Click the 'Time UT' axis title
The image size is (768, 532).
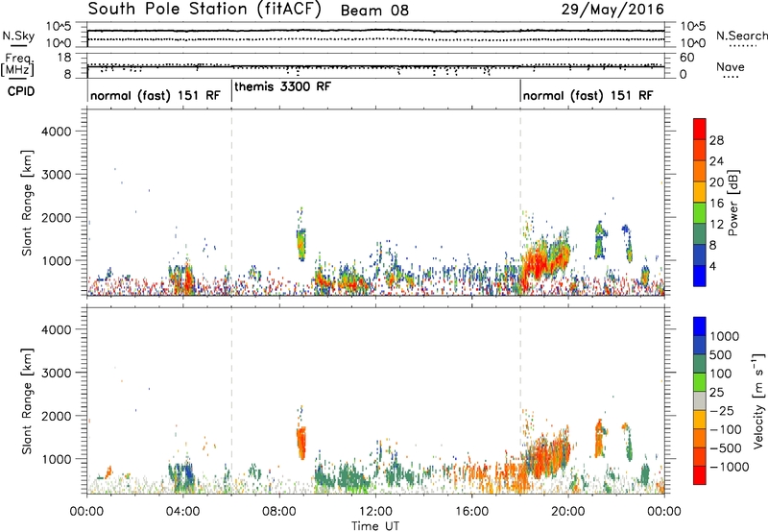[375, 526]
